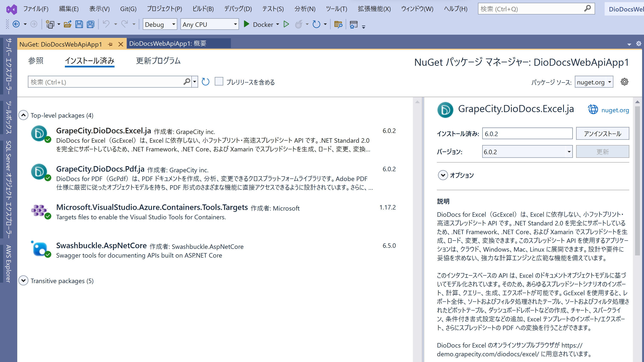Open the Extensions menu
Viewport: 644px width, 362px height.
(x=374, y=9)
